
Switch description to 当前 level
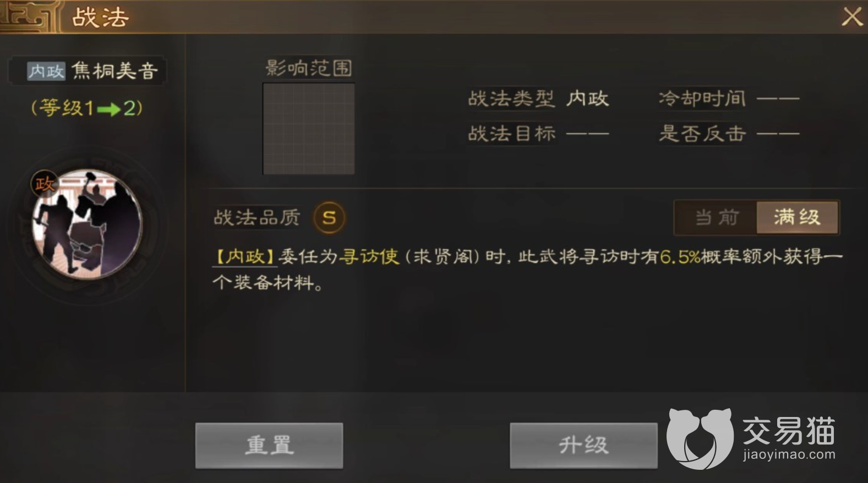(x=716, y=218)
